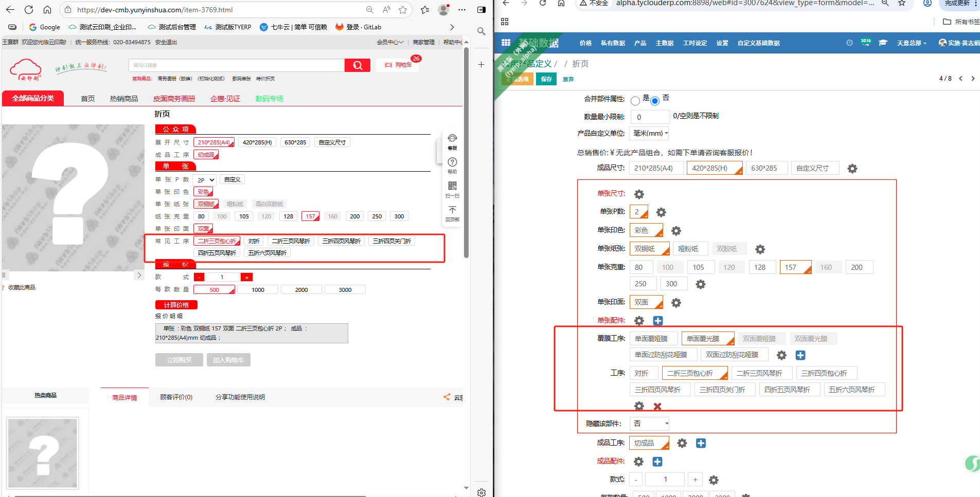Click the blue plus icon next to 成品工序
Viewport: 980px width, 497px height.
[x=701, y=443]
